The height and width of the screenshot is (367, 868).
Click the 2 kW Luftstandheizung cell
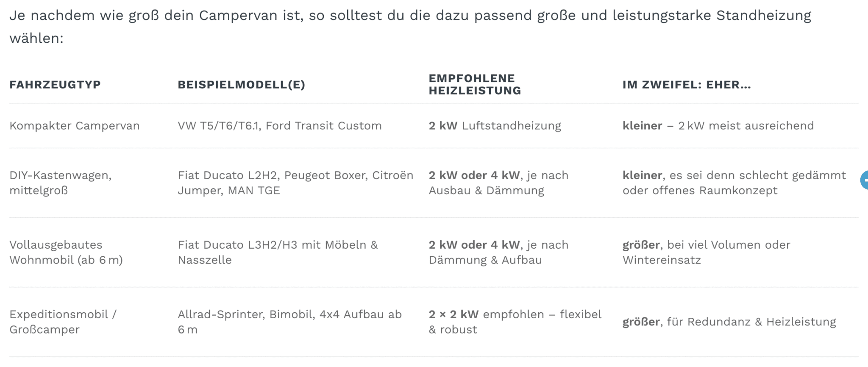495,126
